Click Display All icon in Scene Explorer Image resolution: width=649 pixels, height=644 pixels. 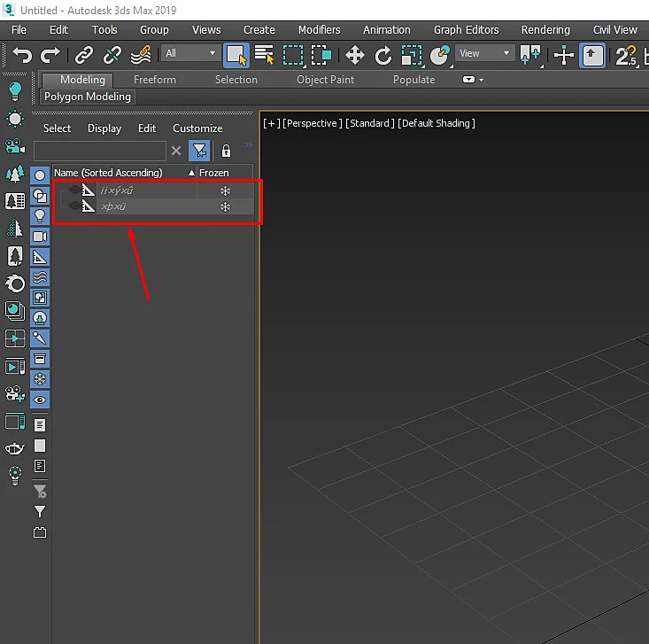tap(40, 425)
